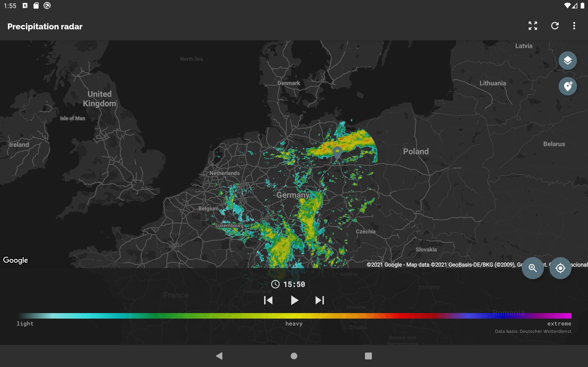Tap the Google logo on map

click(x=16, y=260)
